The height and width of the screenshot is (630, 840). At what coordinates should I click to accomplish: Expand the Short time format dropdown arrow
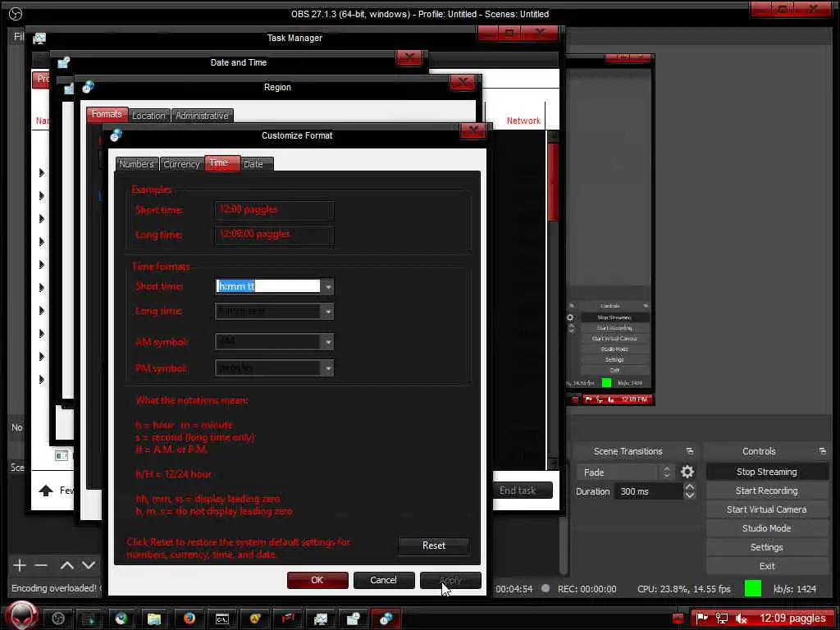328,286
